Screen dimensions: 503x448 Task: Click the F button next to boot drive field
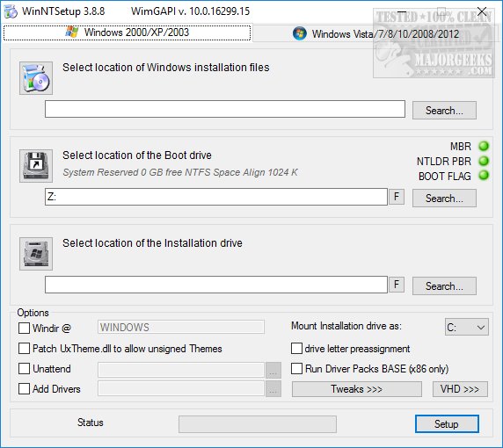[x=397, y=197]
